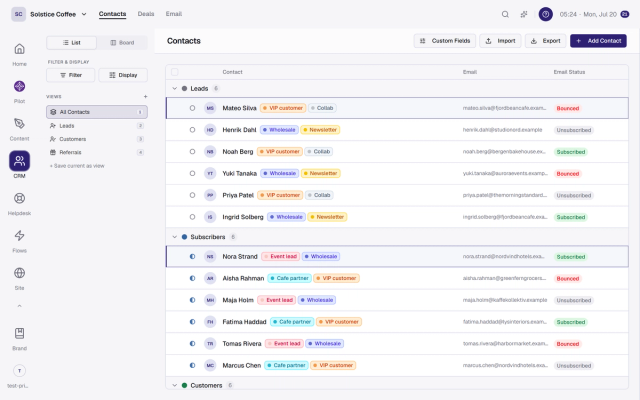Click the search magnifier icon
The height and width of the screenshot is (400, 640).
(x=505, y=14)
